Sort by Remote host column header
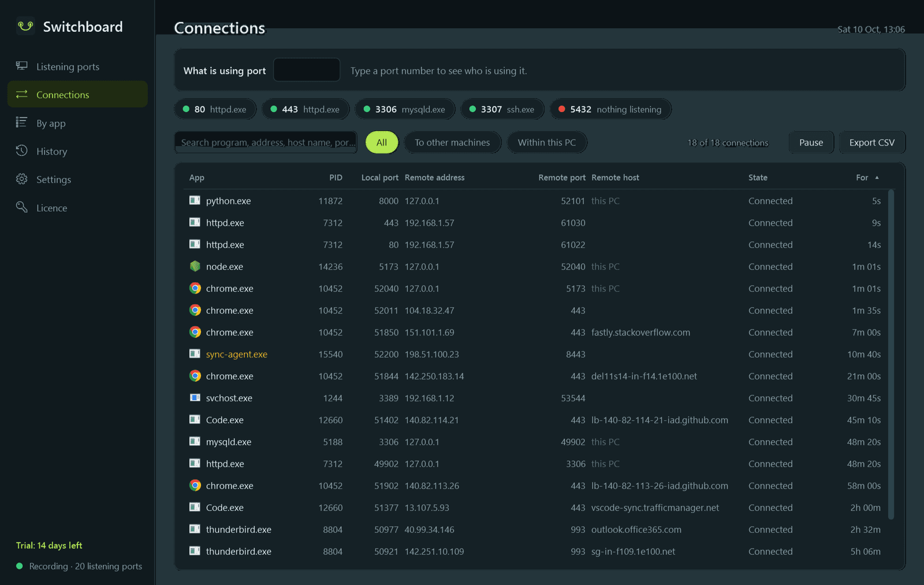The height and width of the screenshot is (585, 924). [615, 177]
